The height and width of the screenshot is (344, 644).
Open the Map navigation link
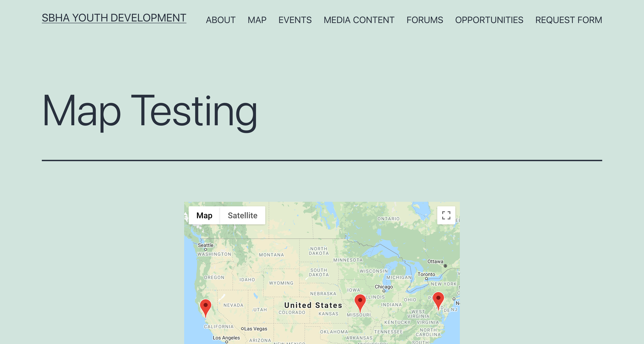click(257, 20)
